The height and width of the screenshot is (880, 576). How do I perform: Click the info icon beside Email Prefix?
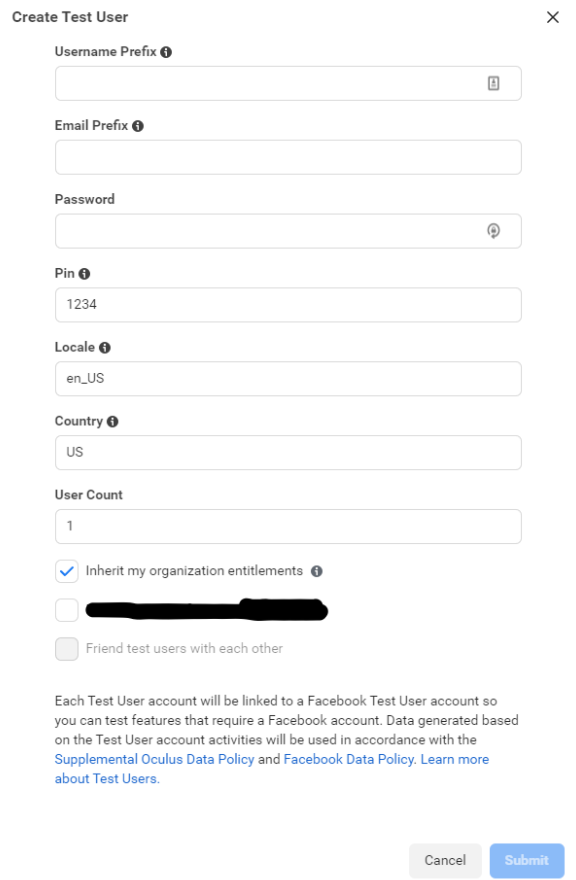[138, 126]
